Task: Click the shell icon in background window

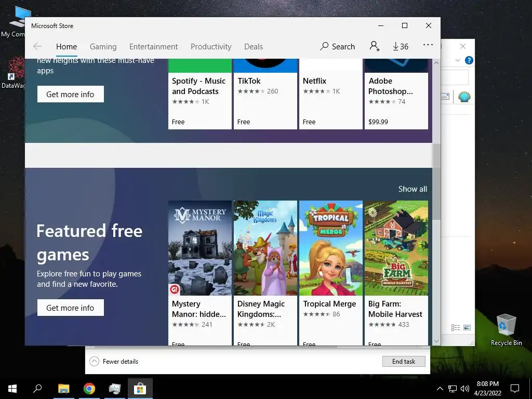Action: [464, 97]
